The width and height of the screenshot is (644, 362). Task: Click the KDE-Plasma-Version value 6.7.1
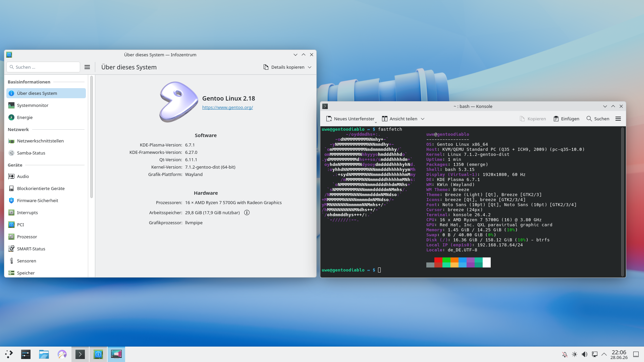pyautogui.click(x=190, y=145)
